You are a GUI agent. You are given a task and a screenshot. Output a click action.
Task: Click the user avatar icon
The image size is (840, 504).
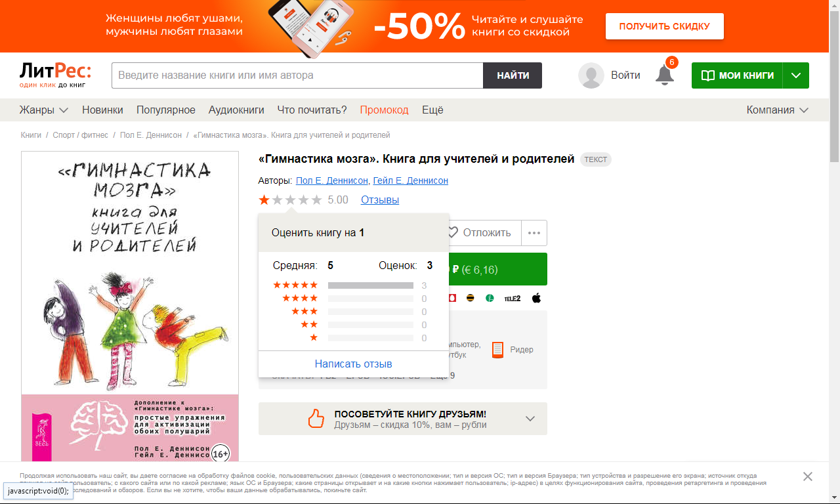point(591,75)
